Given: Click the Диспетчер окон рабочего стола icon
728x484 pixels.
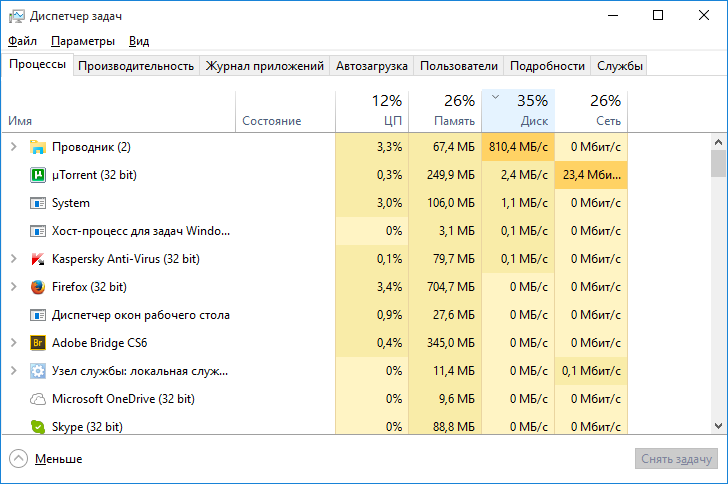Looking at the screenshot, I should [38, 315].
